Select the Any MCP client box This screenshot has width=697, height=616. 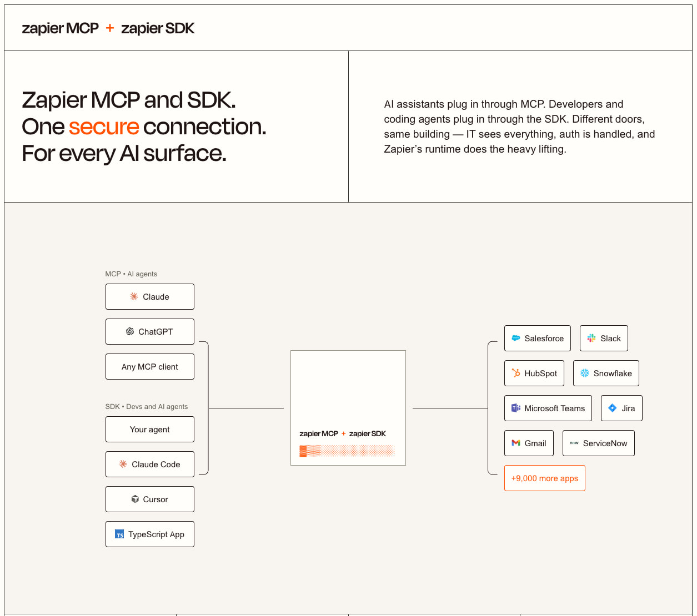click(x=150, y=367)
